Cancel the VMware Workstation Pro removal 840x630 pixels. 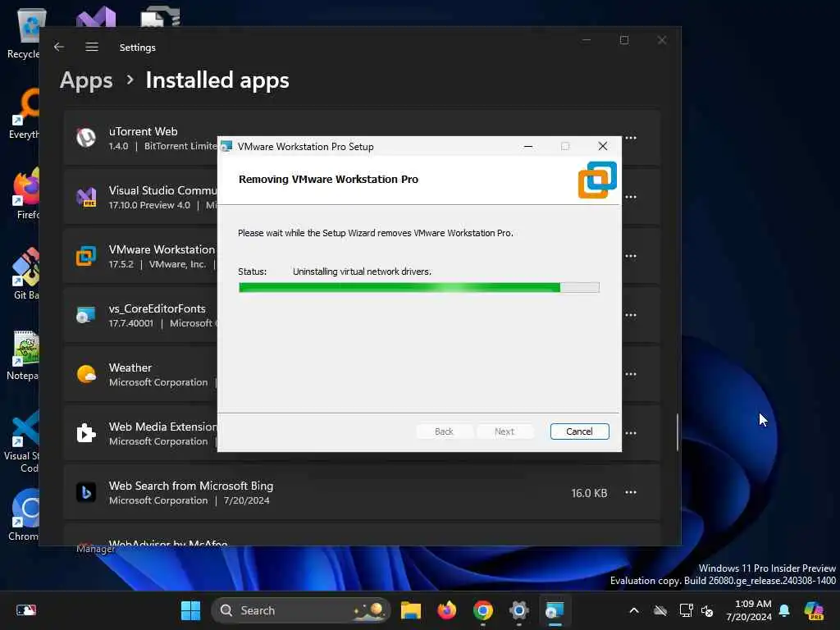(x=579, y=431)
